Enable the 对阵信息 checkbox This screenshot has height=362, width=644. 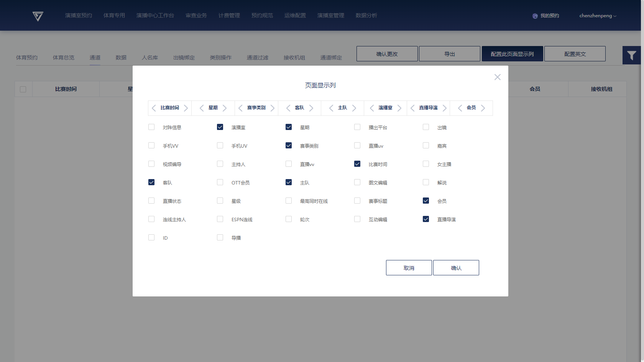click(151, 127)
